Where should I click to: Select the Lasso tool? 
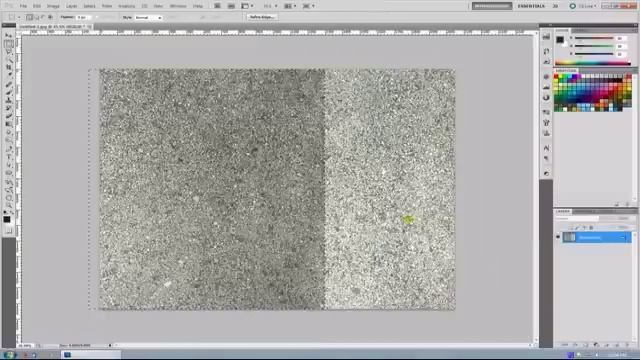tap(8, 52)
